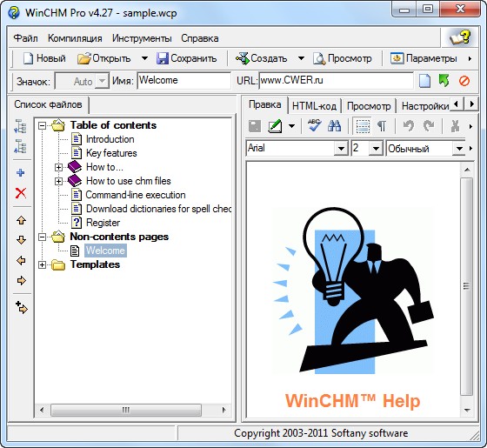
Task: Click in the Имя input field
Action: [x=184, y=81]
